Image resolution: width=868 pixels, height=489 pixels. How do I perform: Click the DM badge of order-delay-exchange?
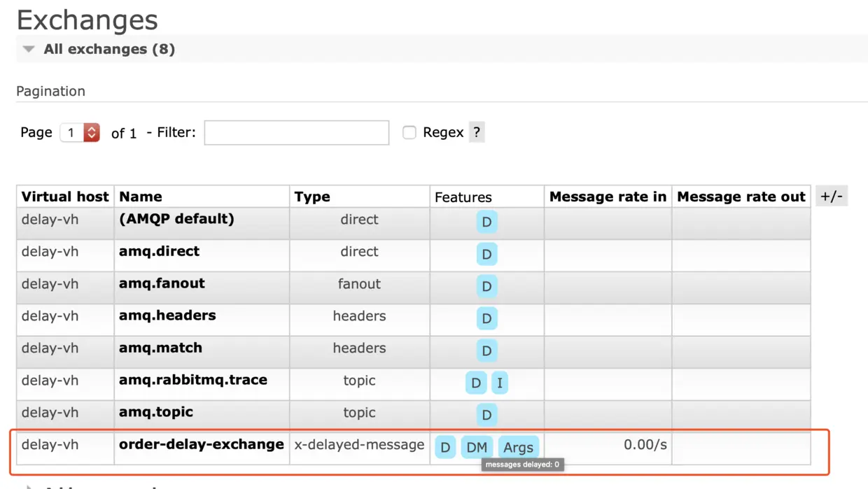(477, 447)
